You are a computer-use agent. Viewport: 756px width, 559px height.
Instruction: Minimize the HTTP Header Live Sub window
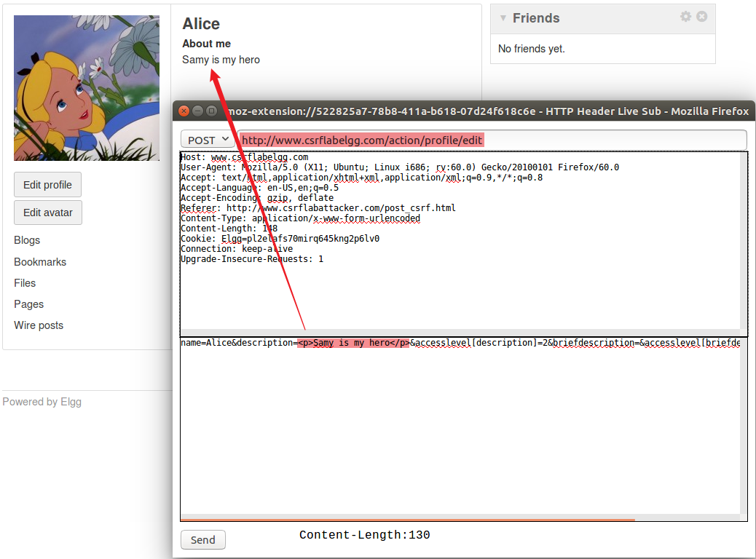(x=197, y=111)
